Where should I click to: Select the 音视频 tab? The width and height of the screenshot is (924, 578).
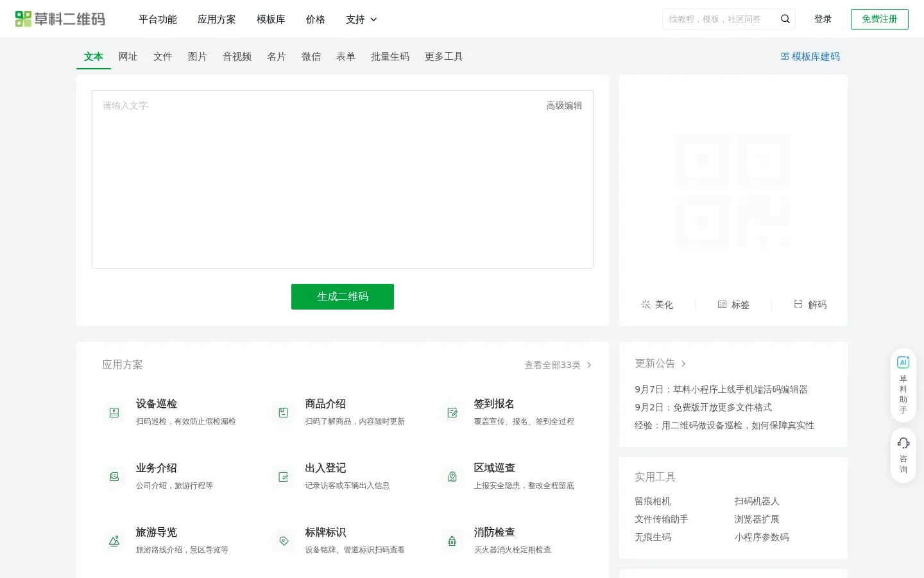[237, 57]
